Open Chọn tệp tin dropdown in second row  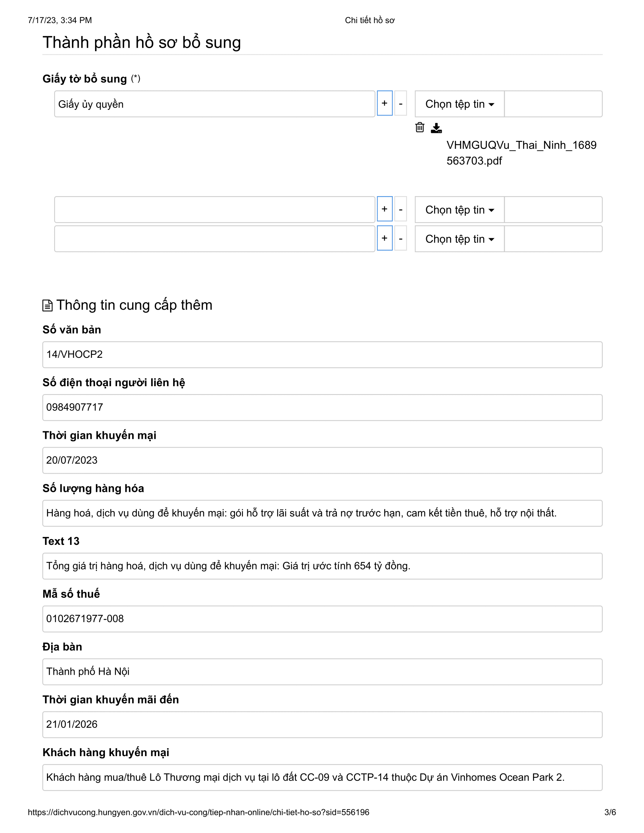[460, 209]
